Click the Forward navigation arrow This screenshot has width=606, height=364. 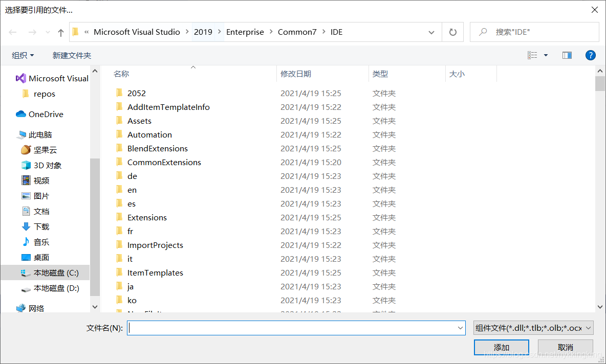pos(32,32)
